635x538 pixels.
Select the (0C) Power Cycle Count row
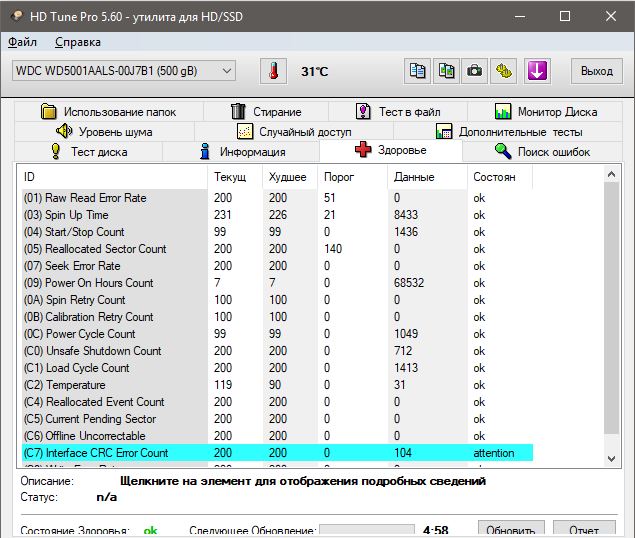[x=277, y=334]
